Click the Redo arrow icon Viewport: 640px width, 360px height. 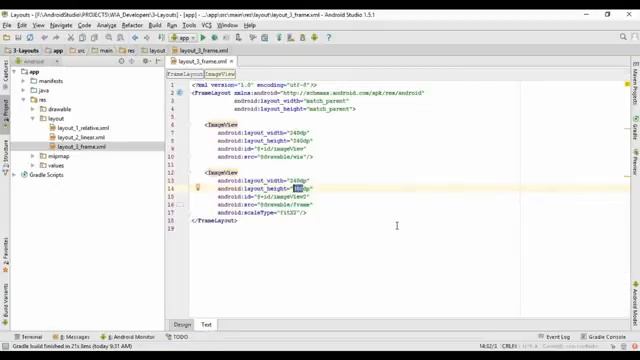56,38
